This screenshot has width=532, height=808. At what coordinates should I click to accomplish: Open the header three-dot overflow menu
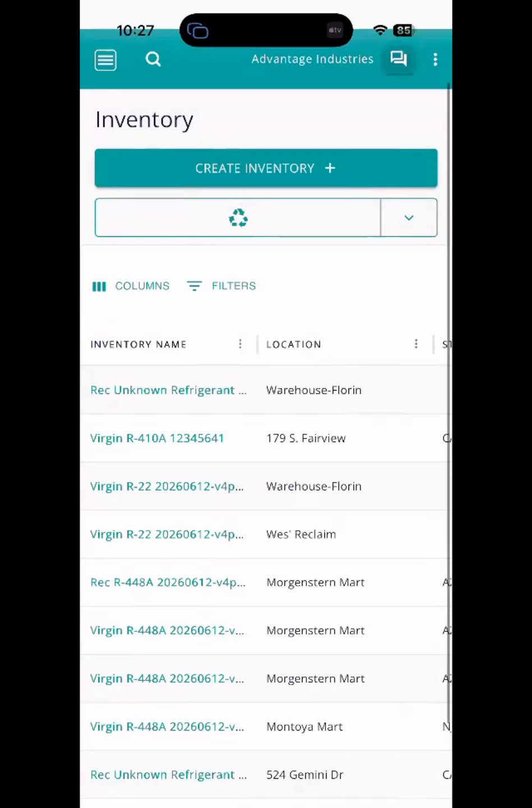click(x=435, y=59)
